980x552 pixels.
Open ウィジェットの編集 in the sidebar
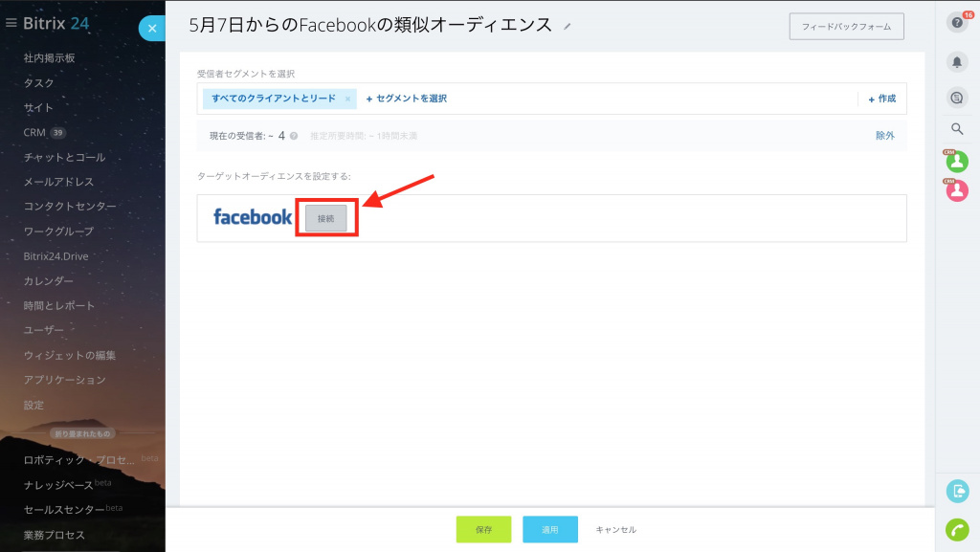(70, 355)
